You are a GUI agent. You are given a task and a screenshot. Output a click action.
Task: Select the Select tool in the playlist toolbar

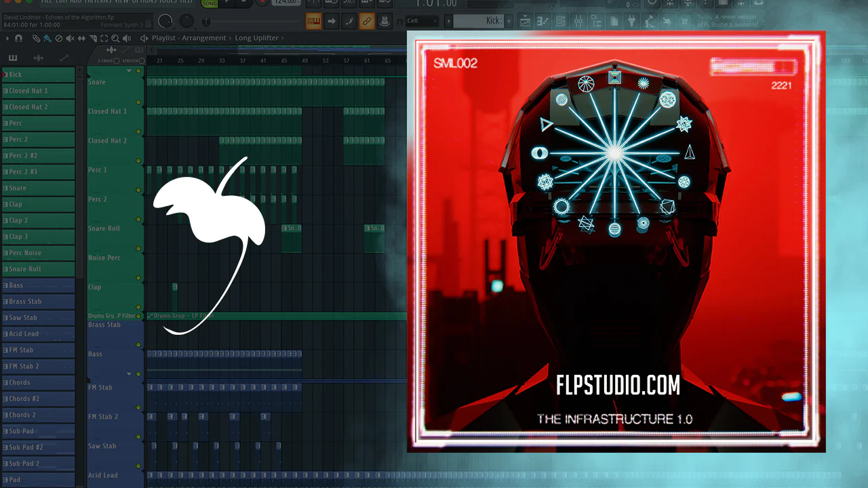pyautogui.click(x=104, y=38)
